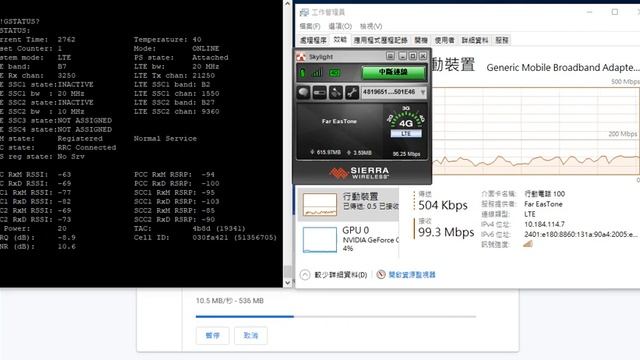Maximize the Task Manager window
Image resolution: width=640 pixels, height=360 pixels.
click(615, 12)
